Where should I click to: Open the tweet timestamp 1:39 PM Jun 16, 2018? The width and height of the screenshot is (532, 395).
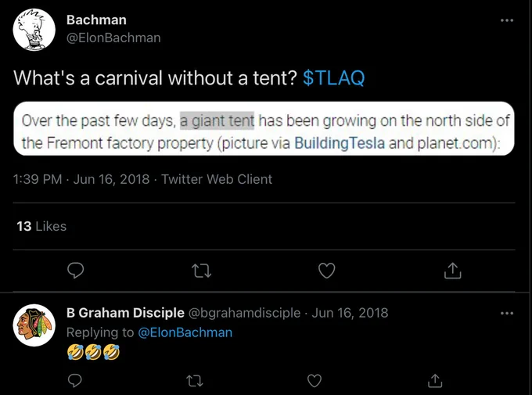coord(81,179)
